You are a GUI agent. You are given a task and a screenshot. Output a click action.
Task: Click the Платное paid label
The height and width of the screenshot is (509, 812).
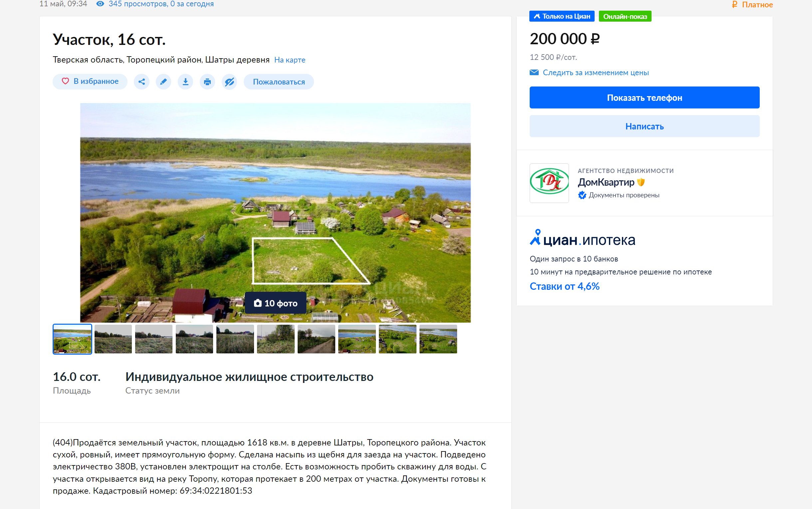click(752, 5)
